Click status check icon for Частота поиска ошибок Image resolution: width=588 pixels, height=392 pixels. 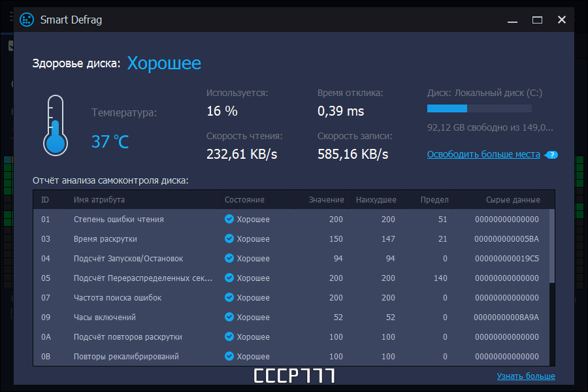[229, 297]
